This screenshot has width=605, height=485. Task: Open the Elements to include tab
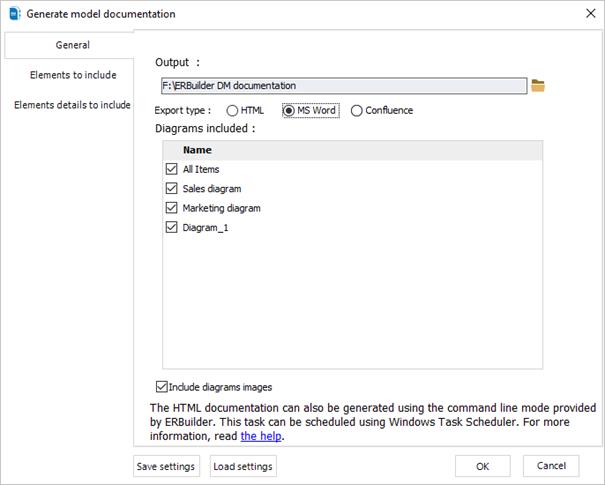(x=72, y=75)
